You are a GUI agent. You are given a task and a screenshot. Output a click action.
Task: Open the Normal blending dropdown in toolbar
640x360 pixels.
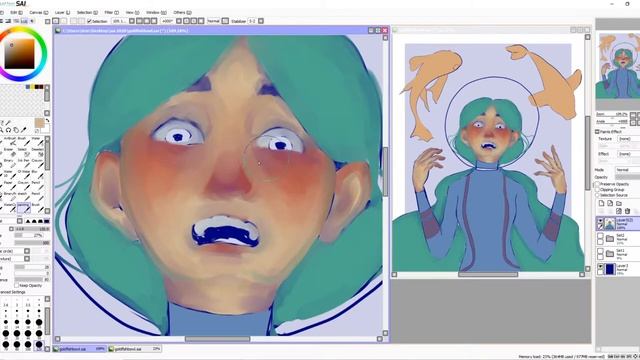click(214, 21)
